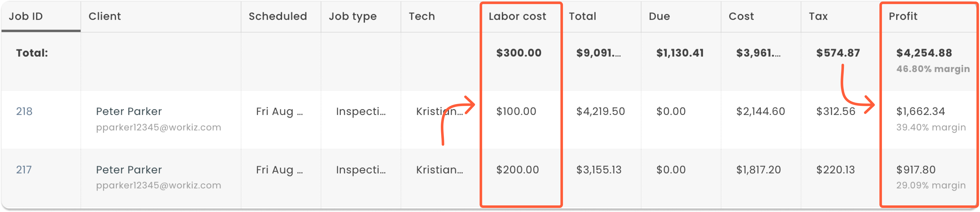The height and width of the screenshot is (212, 980).
Task: Open job 218 link
Action: click(24, 111)
